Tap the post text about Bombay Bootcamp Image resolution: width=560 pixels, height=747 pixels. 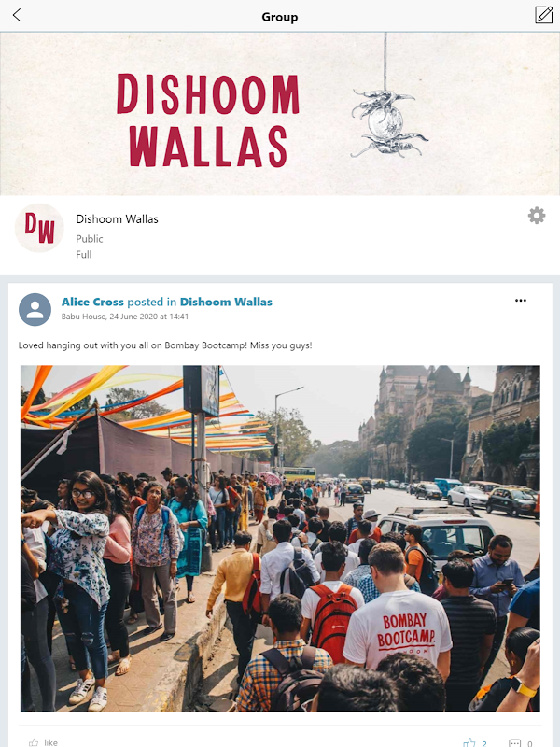click(x=165, y=345)
